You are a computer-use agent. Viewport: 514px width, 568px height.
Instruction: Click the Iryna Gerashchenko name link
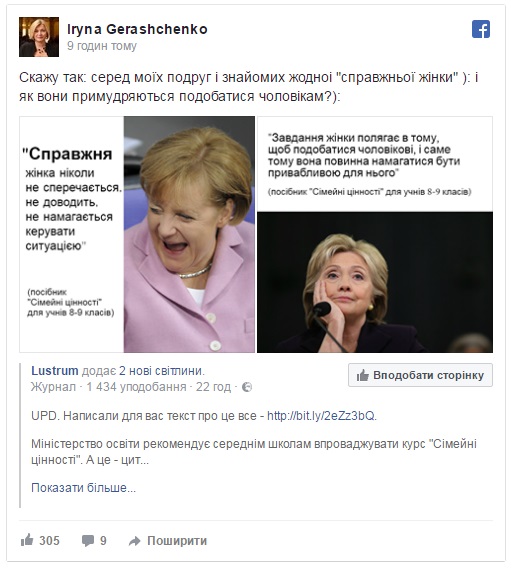(x=137, y=29)
